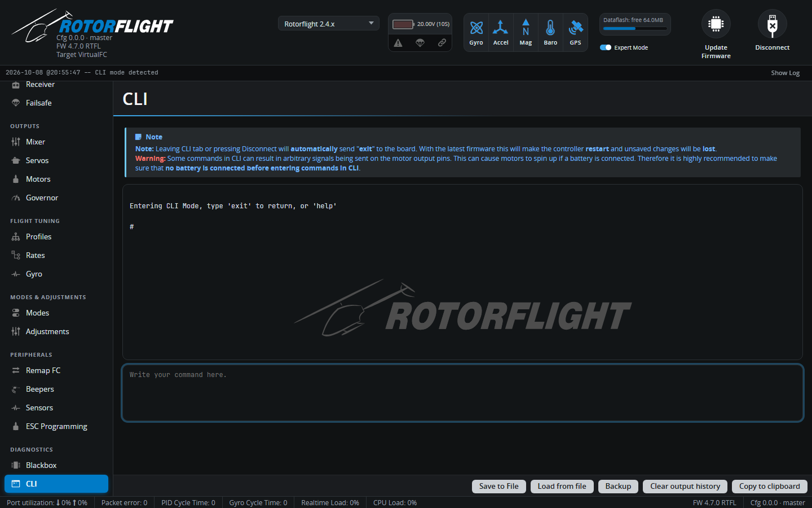Click the warning triangle status icon
This screenshot has height=508, width=812.
(x=398, y=43)
